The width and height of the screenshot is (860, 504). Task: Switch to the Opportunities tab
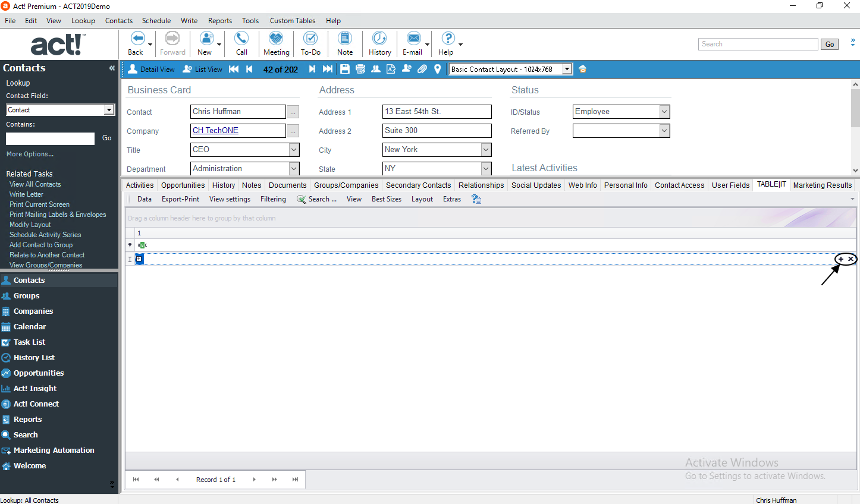click(x=183, y=185)
